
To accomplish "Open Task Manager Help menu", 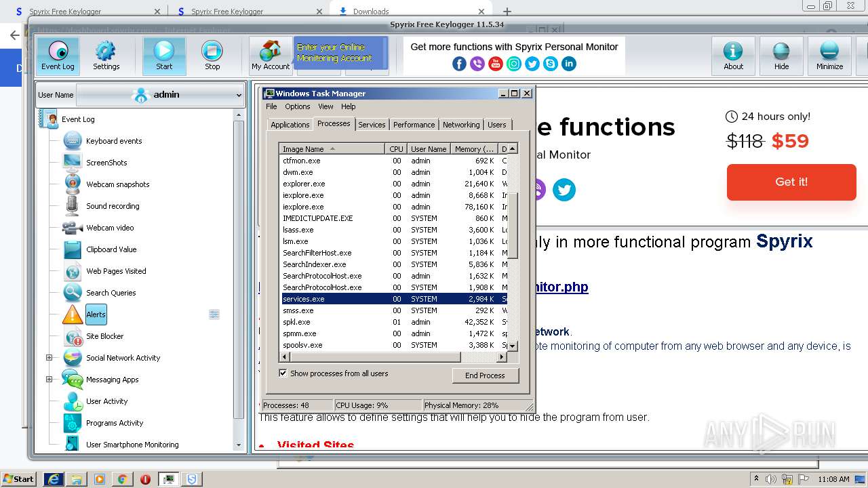I will pos(348,106).
